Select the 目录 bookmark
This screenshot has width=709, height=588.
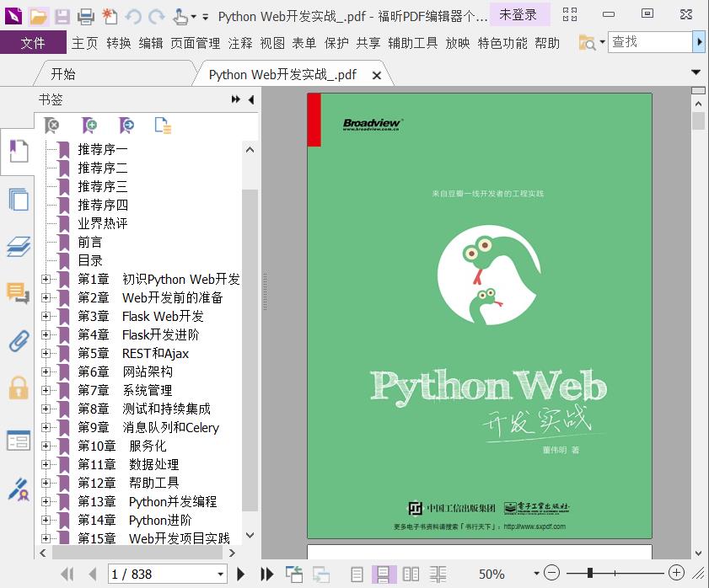[x=90, y=260]
